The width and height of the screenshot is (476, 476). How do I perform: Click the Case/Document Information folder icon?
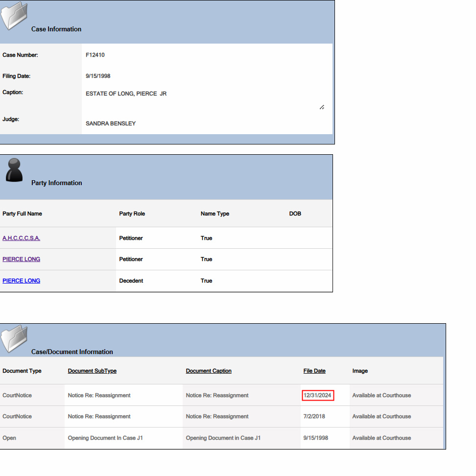point(14,338)
